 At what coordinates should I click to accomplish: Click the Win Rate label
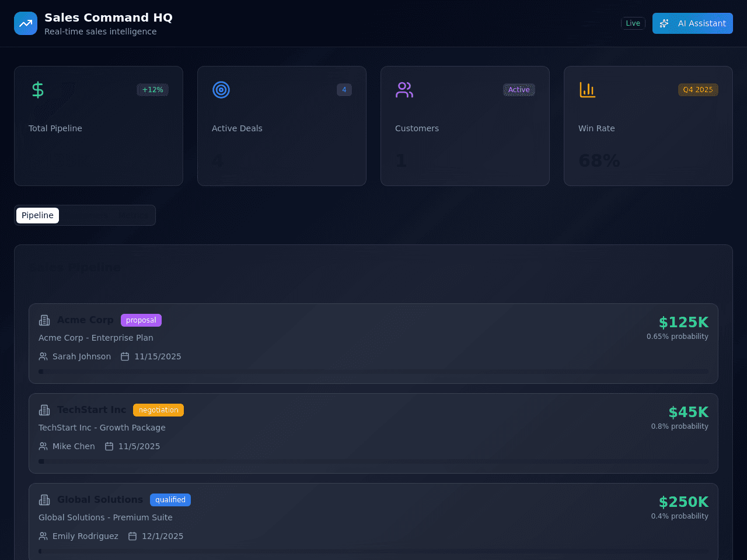596,128
